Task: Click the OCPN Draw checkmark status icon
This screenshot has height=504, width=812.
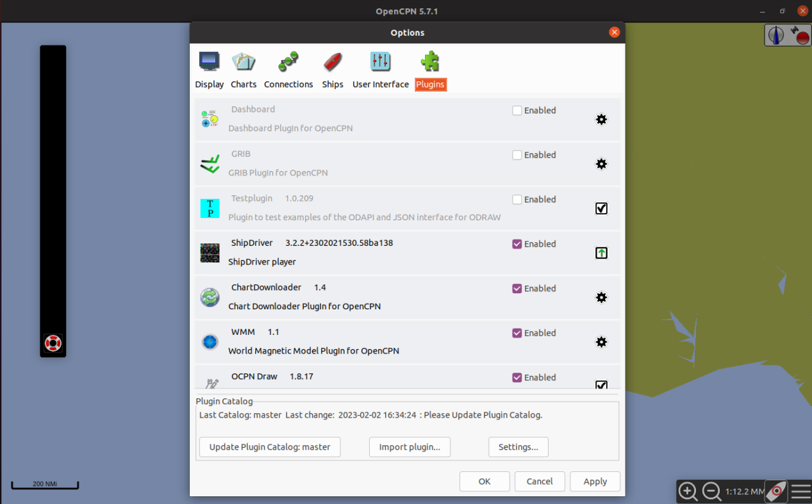Action: click(601, 384)
